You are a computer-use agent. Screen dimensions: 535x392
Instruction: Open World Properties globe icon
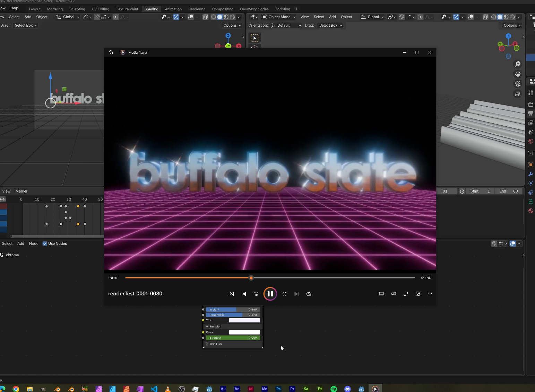[530, 141]
